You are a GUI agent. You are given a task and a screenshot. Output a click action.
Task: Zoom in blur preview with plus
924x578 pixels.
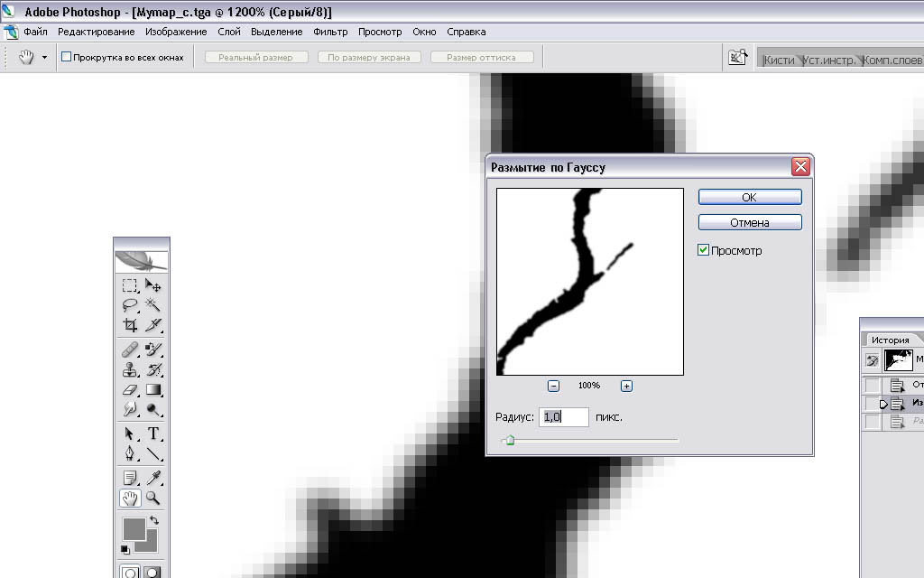[x=626, y=386]
